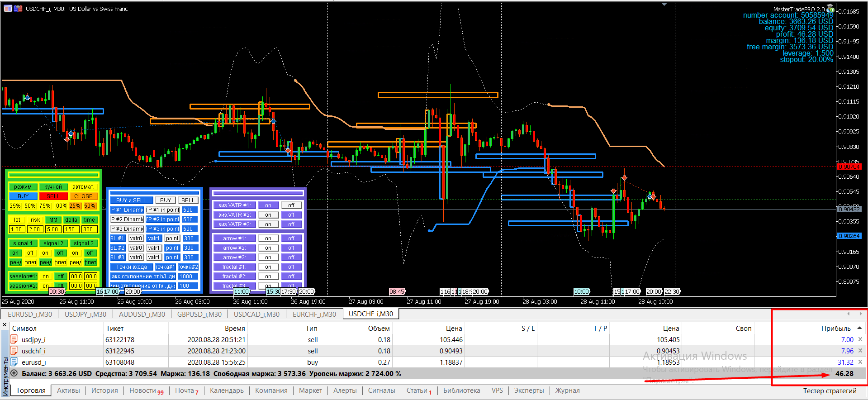The height and width of the screenshot is (400, 868).
Task: Click the chart shift triangle marker at top
Action: coord(664,5)
